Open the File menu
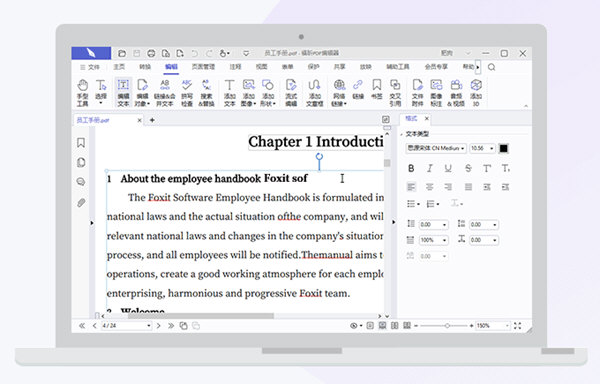 [90, 67]
